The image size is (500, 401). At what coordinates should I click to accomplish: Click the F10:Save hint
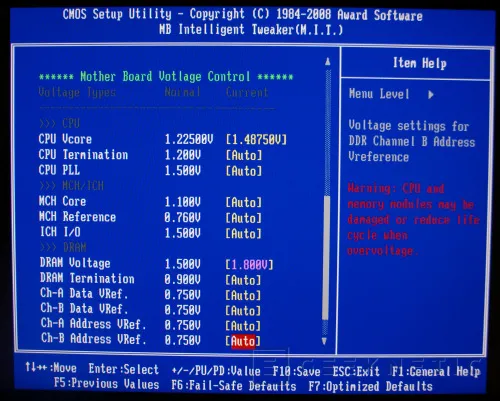point(296,371)
